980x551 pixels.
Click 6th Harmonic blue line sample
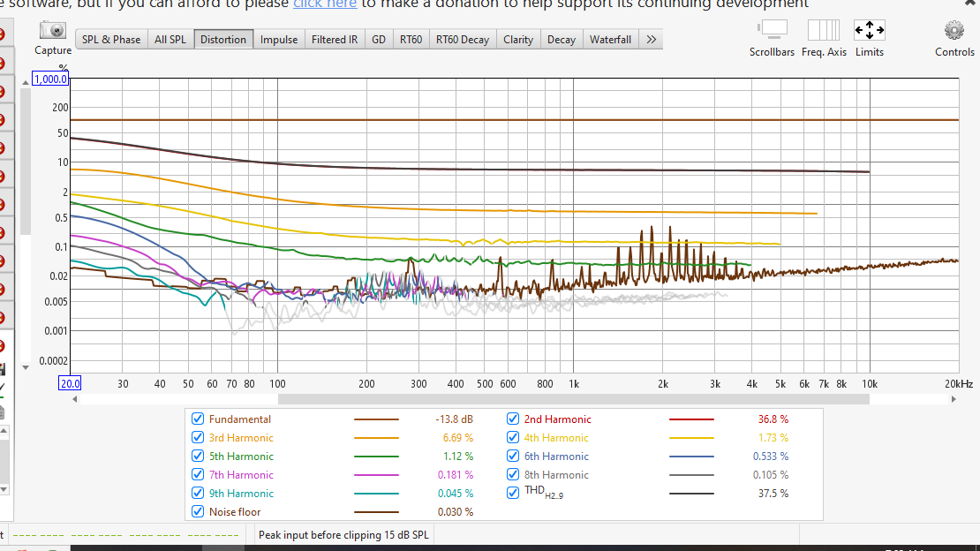pyautogui.click(x=691, y=456)
